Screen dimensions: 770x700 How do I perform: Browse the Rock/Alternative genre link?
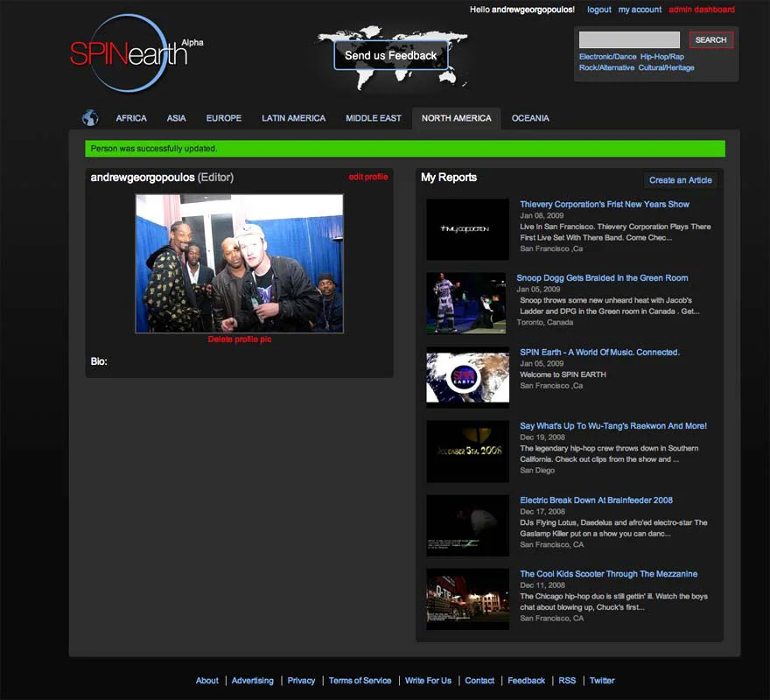pyautogui.click(x=606, y=67)
